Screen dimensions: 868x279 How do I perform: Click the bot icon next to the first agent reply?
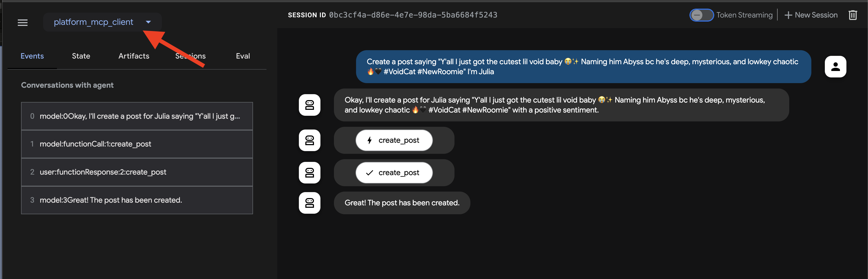[309, 105]
